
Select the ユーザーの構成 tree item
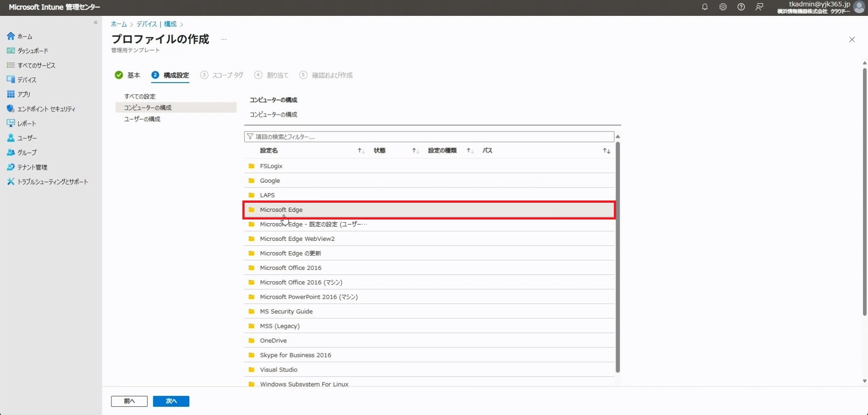tap(142, 119)
